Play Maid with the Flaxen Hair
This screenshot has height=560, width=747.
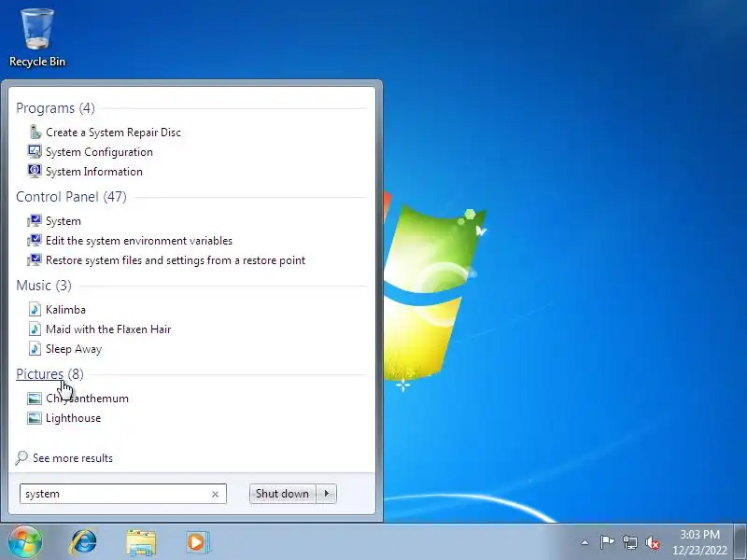tap(108, 329)
